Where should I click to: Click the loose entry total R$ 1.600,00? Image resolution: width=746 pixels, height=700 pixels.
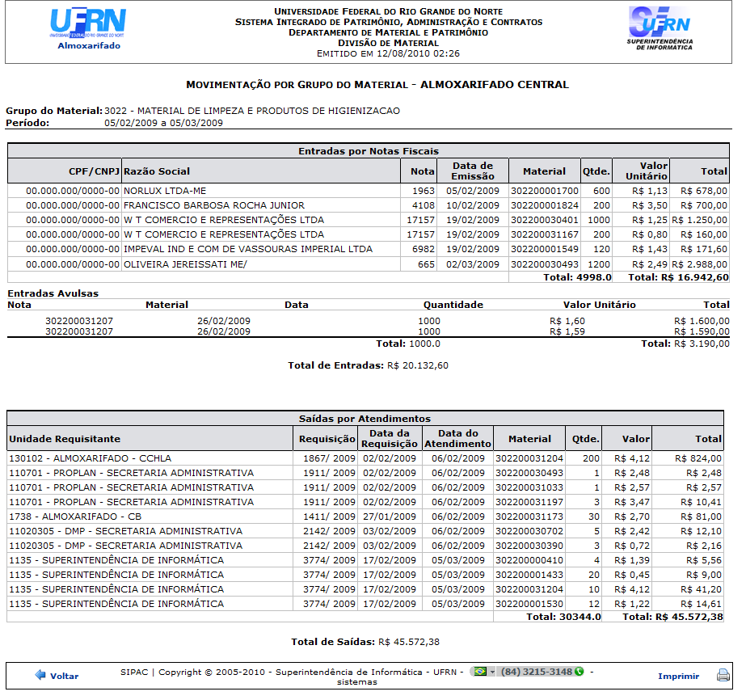(702, 321)
